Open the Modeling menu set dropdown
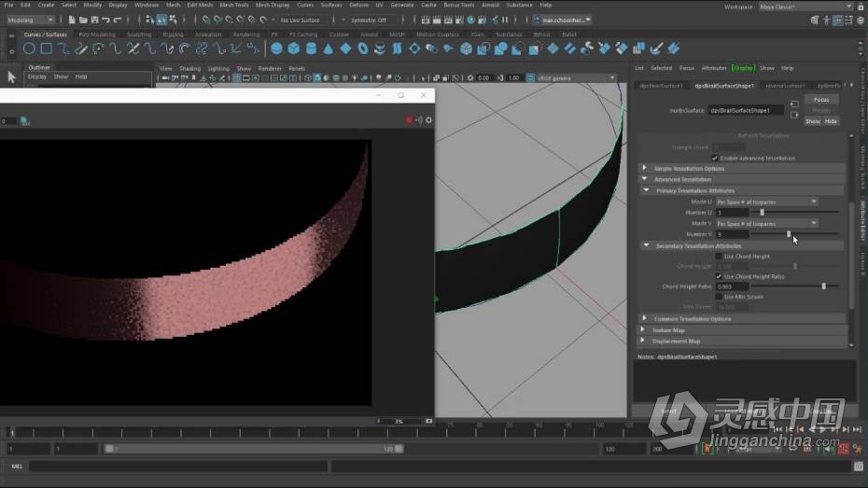This screenshot has height=488, width=868. [x=30, y=20]
